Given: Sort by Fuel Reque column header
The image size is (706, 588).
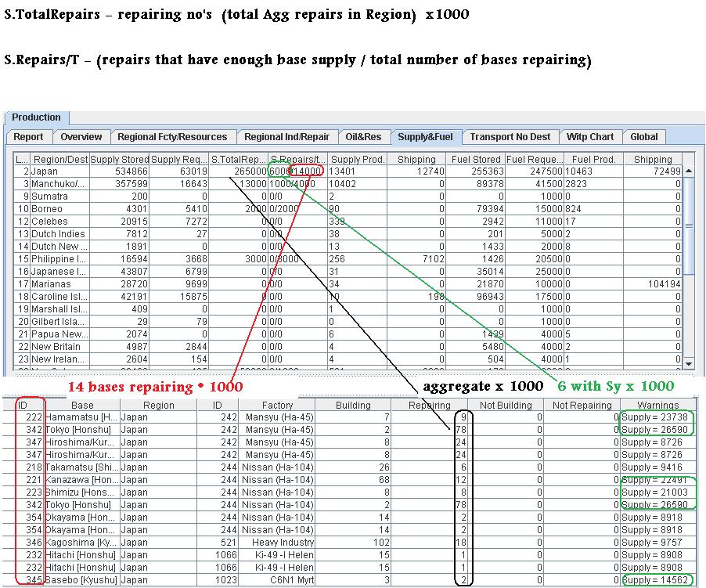Looking at the screenshot, I should (535, 160).
